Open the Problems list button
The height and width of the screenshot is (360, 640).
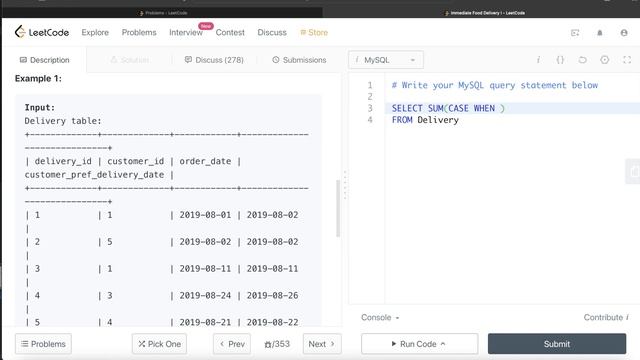(x=43, y=344)
